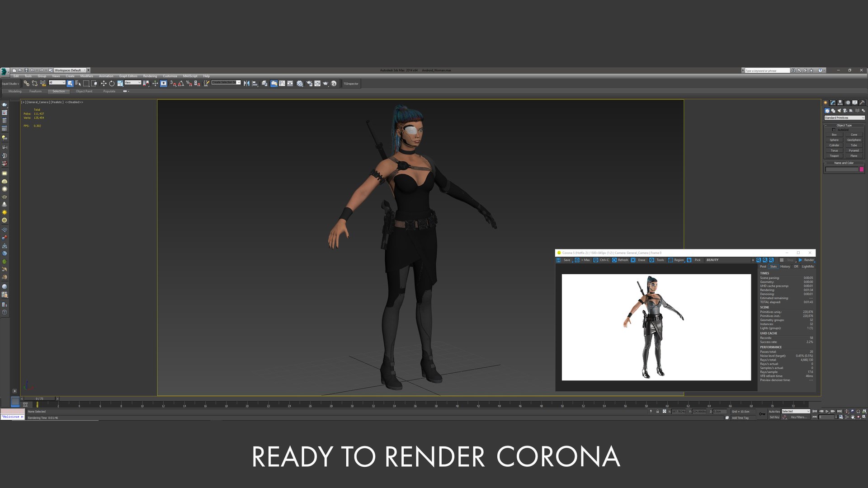
Task: Toggle Key Mode button near frame field
Action: (x=815, y=417)
